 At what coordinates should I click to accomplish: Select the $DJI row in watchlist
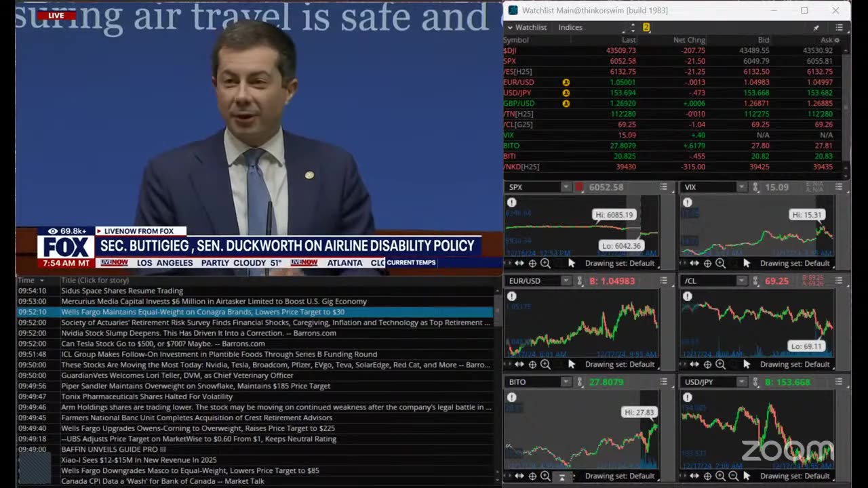coord(673,50)
